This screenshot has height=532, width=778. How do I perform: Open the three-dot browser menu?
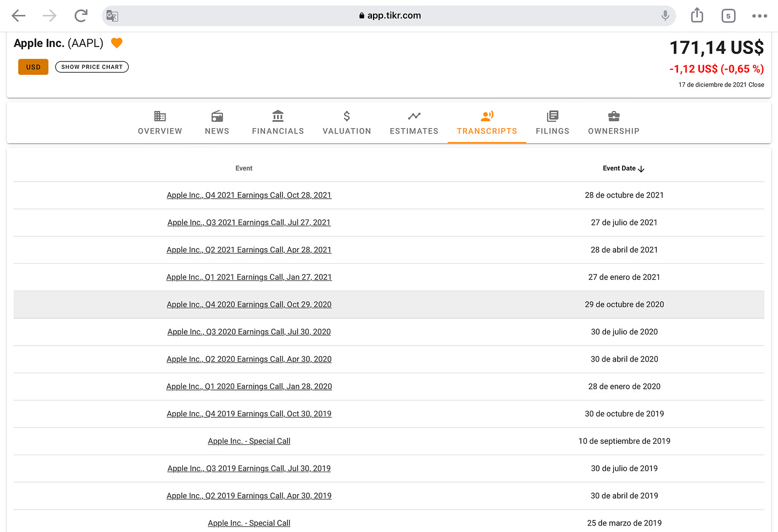759,16
